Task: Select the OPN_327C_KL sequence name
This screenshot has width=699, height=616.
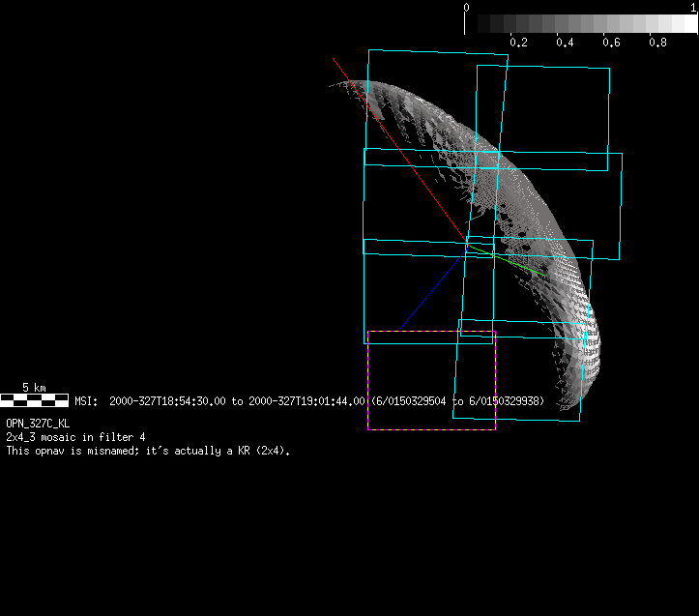Action: point(38,424)
